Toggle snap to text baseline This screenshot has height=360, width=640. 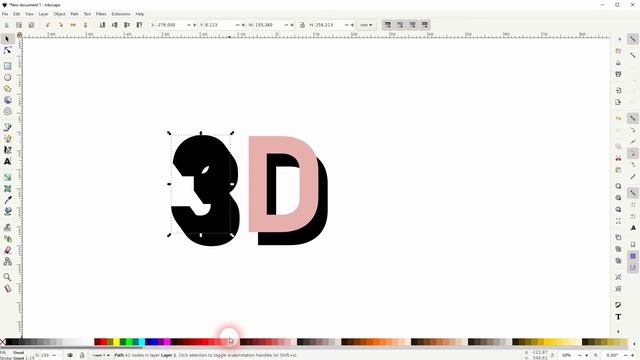point(633,228)
